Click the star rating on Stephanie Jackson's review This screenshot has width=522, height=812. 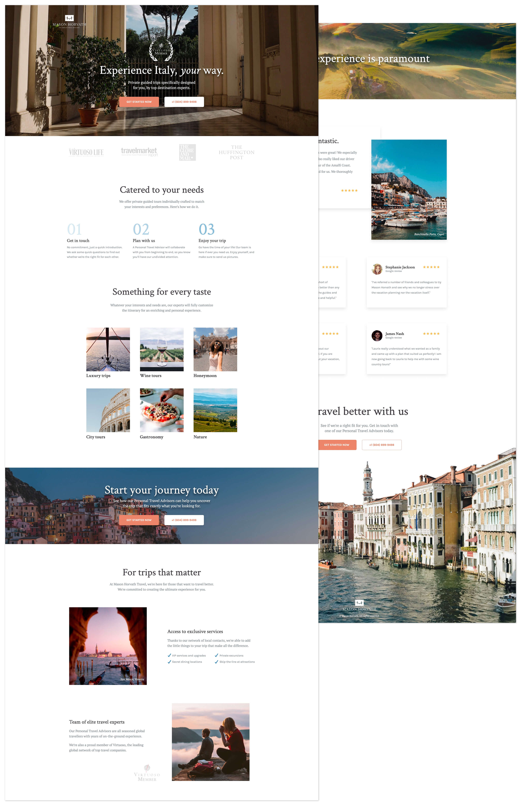(431, 267)
